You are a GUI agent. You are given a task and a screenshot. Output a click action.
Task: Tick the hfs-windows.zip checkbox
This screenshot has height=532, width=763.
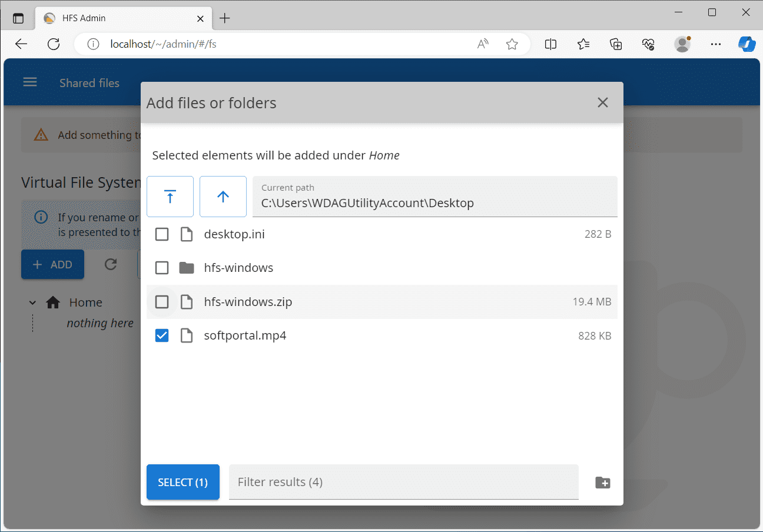[x=162, y=302]
